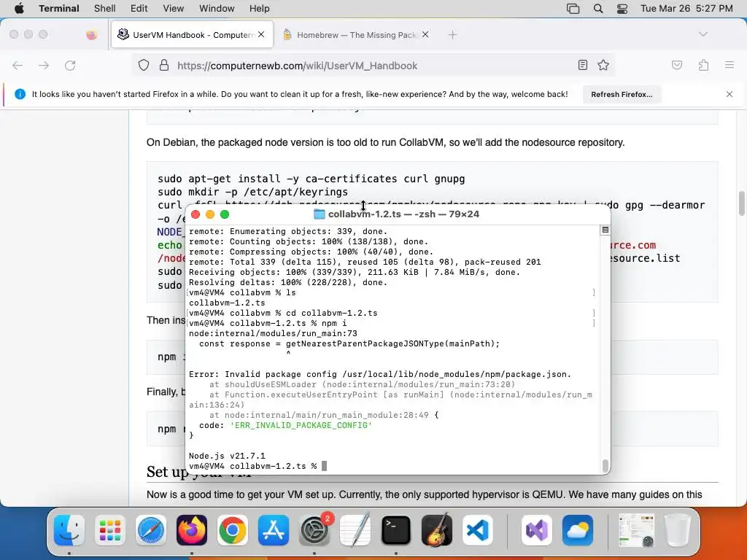Reload the current page
The height and width of the screenshot is (560, 747).
(70, 65)
